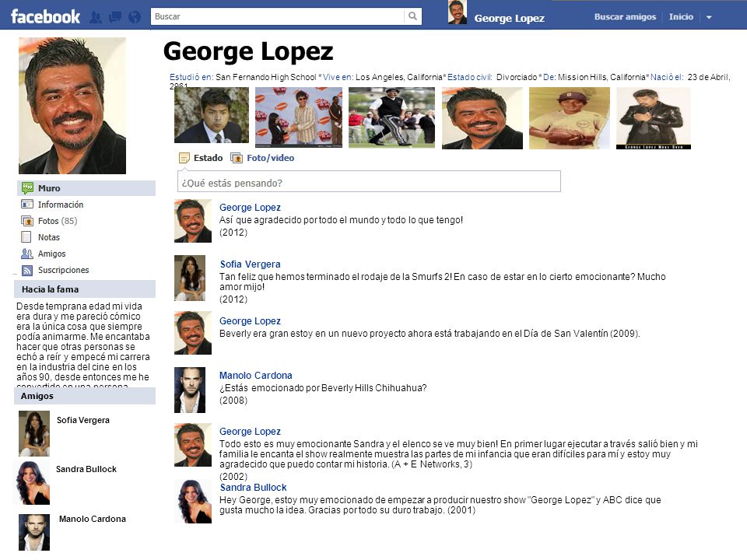Image resolution: width=747 pixels, height=560 pixels.
Task: Open the Muro tab
Action: click(86, 188)
